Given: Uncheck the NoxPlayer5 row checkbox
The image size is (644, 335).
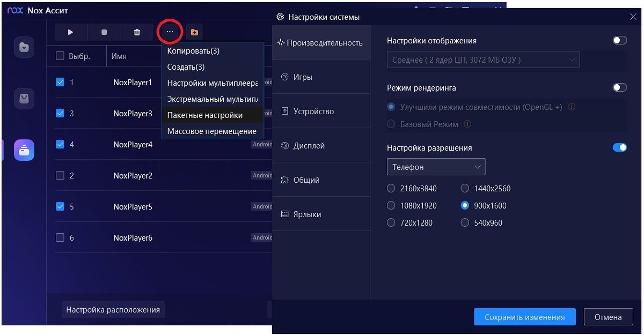Looking at the screenshot, I should point(60,207).
